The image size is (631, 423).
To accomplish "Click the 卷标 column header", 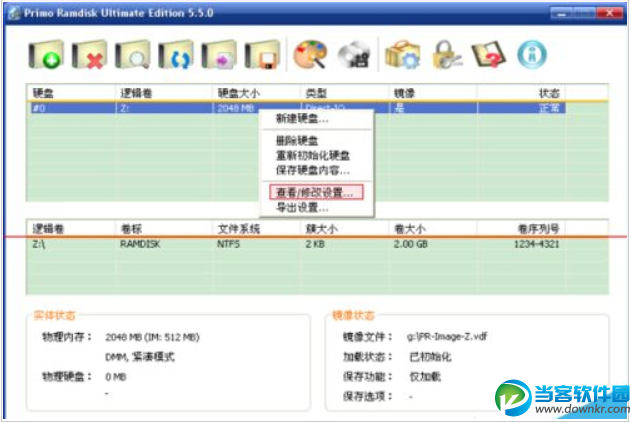I will coord(131,229).
